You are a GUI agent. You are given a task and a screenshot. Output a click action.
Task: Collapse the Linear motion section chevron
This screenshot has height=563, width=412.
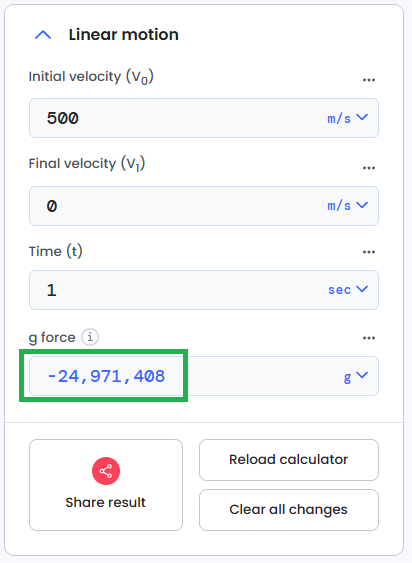(x=43, y=35)
